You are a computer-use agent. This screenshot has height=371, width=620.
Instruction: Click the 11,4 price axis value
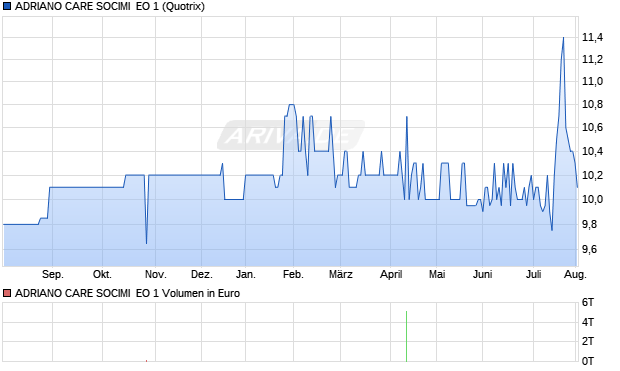coord(592,38)
